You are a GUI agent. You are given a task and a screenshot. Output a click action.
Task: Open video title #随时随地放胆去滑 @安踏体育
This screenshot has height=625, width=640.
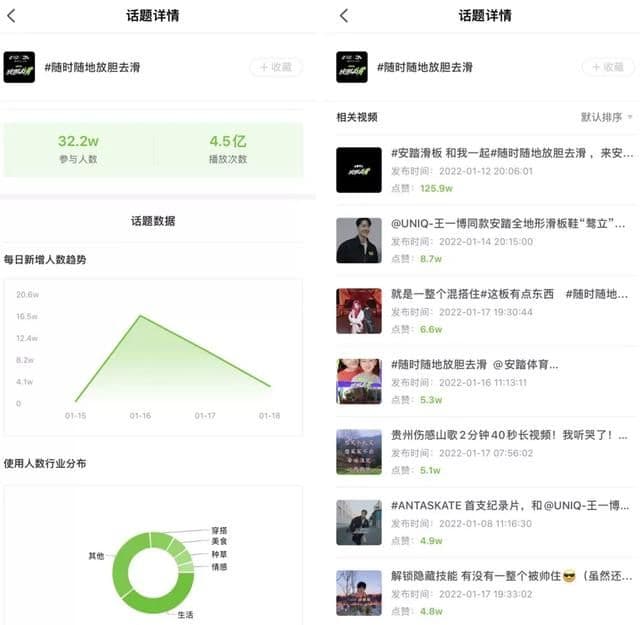click(x=475, y=365)
